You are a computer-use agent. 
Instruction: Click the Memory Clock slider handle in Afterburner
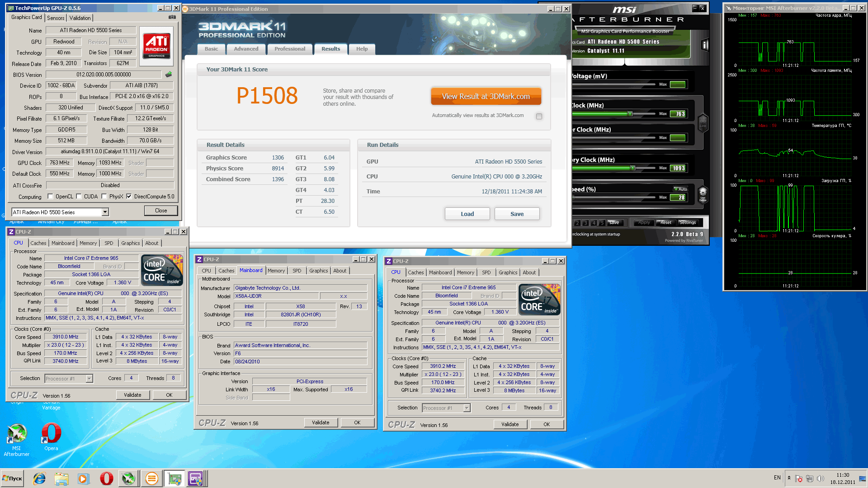pyautogui.click(x=633, y=168)
